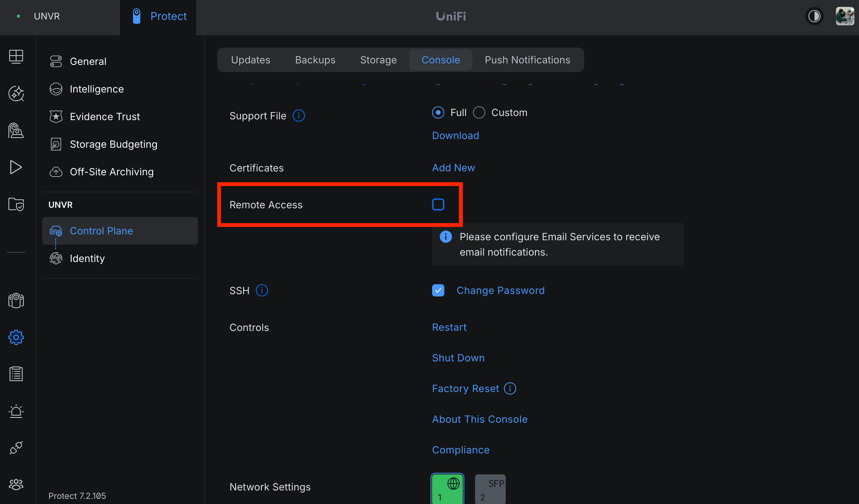
Task: Click the settings gear icon
Action: pyautogui.click(x=16, y=337)
